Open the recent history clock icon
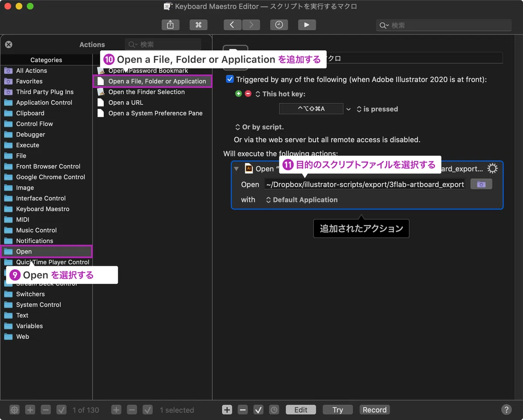Screen dimensions: 523x420 tap(279, 25)
